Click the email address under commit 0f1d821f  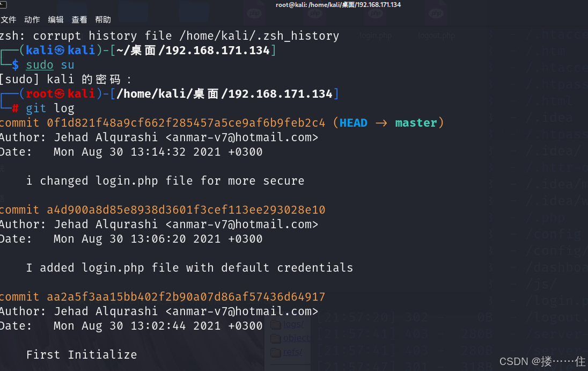242,137
